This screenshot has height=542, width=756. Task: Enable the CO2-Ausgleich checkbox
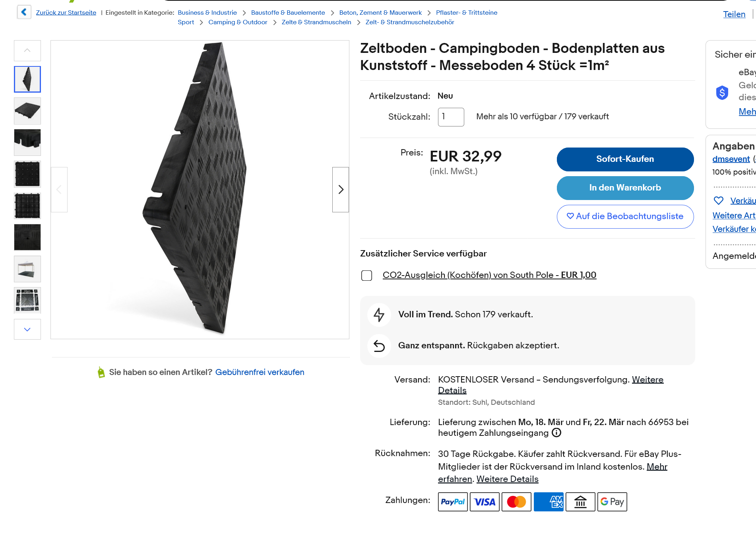pos(366,275)
